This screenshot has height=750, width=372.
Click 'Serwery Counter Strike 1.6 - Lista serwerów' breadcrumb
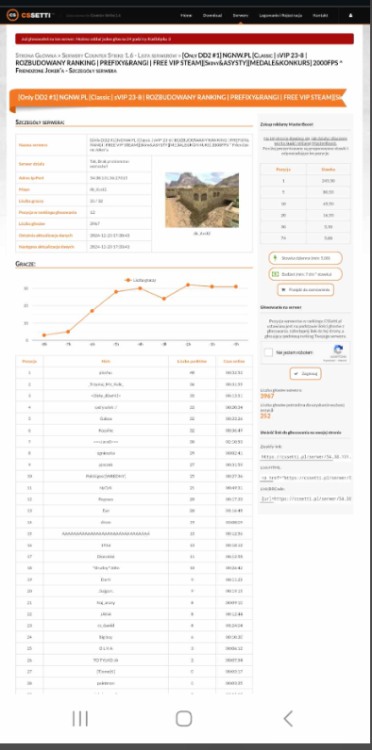[119, 55]
